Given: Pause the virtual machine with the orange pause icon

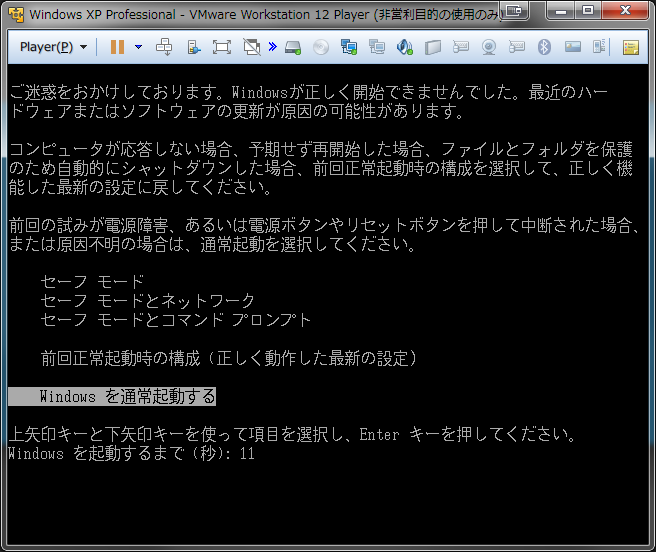Looking at the screenshot, I should pyautogui.click(x=117, y=47).
